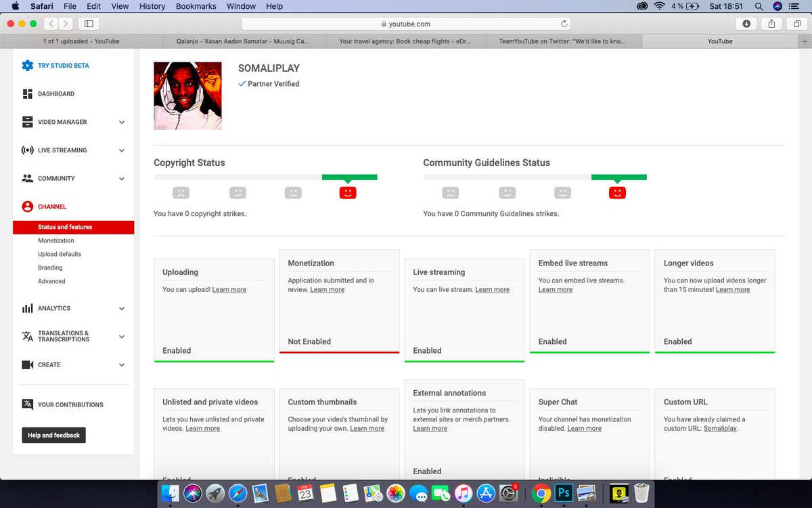Show the Safari sidebar
812x508 pixels.
click(x=89, y=24)
